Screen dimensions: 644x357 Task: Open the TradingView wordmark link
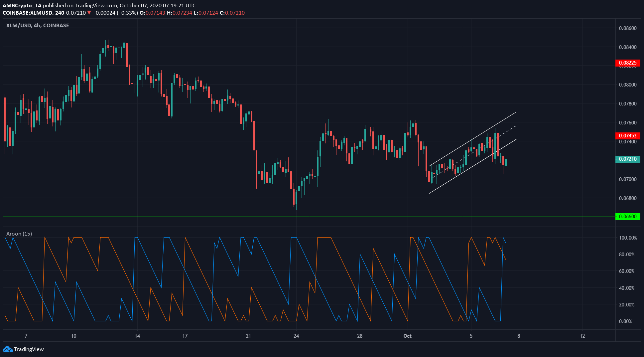[x=29, y=349]
